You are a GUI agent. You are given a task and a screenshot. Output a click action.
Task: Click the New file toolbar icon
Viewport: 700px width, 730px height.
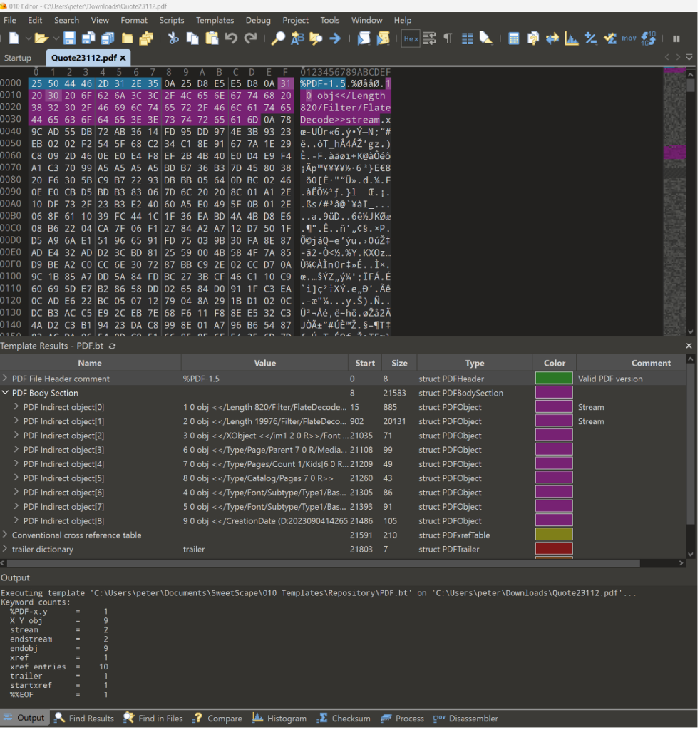pyautogui.click(x=14, y=38)
